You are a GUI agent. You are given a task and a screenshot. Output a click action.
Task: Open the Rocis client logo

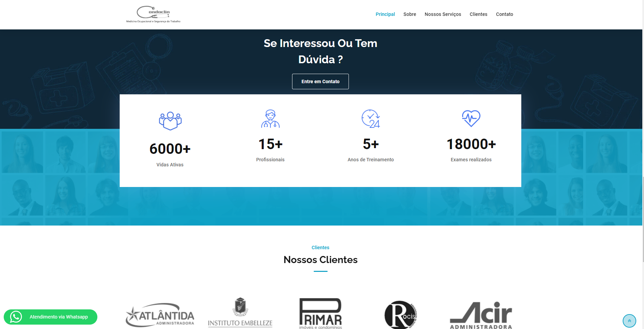click(x=401, y=315)
